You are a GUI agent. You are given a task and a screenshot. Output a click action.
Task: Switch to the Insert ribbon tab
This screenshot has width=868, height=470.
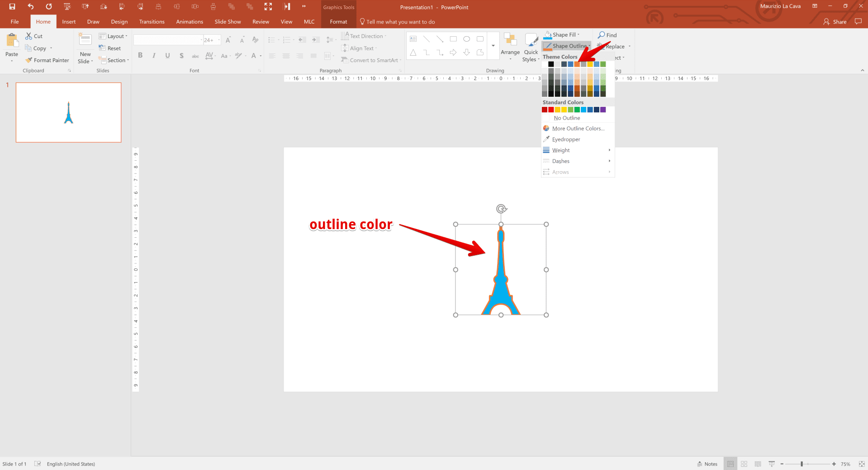tap(68, 21)
